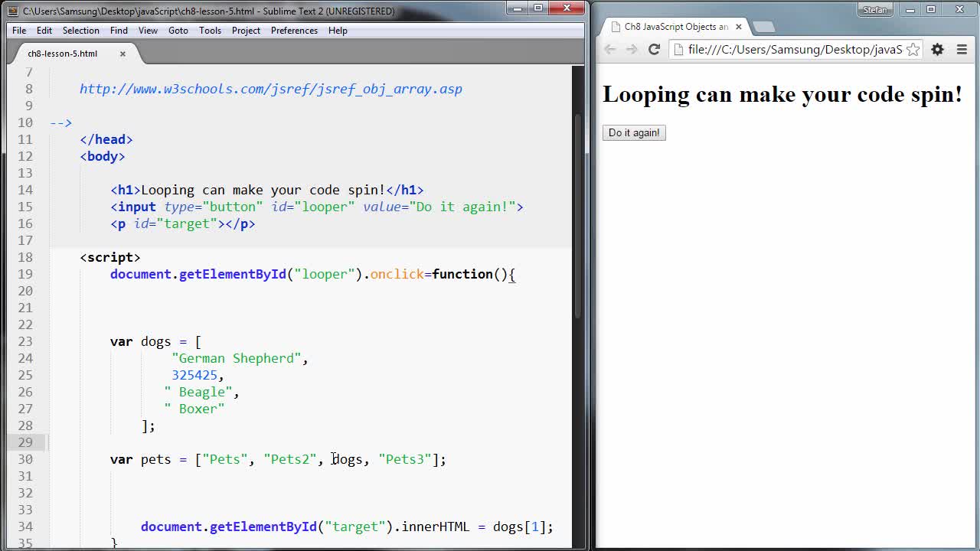The height and width of the screenshot is (551, 980).
Task: Open the Find menu
Action: [x=119, y=31]
